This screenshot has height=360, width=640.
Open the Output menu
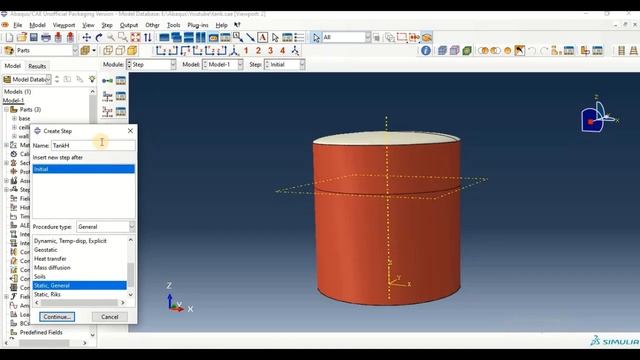coord(129,25)
